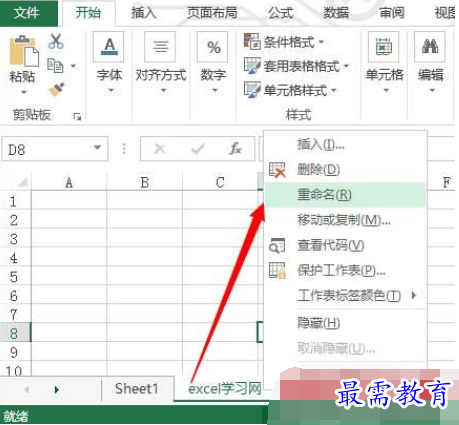Expand the 数字 group dropdown arrow
459x425 pixels.
pyautogui.click(x=215, y=90)
